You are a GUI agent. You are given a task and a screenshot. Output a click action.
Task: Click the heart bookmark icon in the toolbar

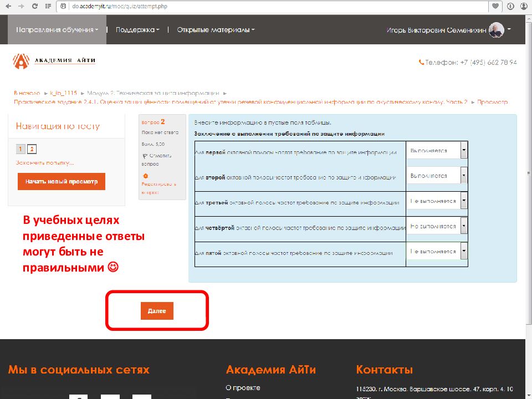point(496,7)
